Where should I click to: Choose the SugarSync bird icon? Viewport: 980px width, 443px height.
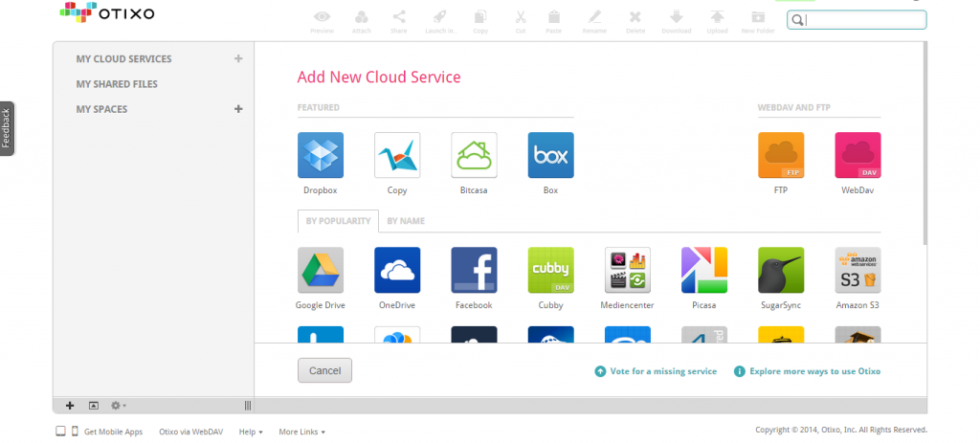pos(781,270)
